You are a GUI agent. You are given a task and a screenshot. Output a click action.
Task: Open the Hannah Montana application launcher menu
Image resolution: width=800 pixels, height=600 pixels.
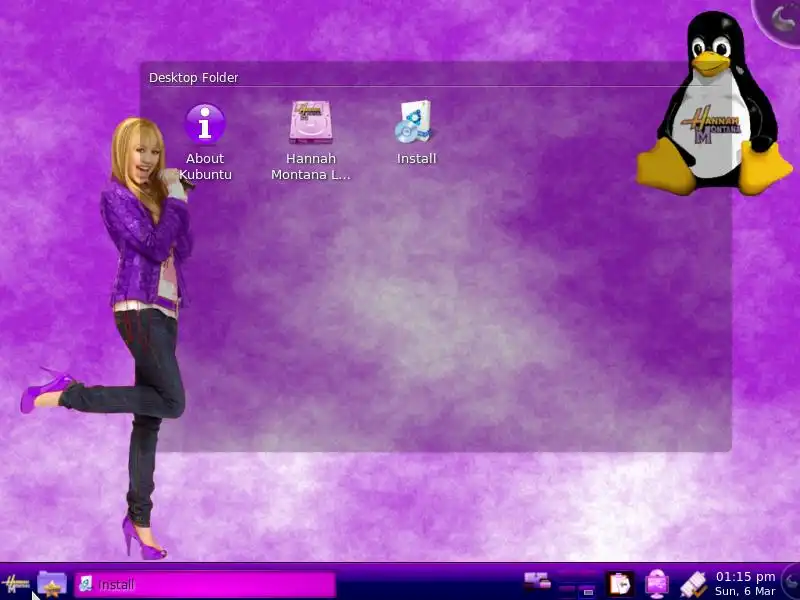[x=15, y=584]
